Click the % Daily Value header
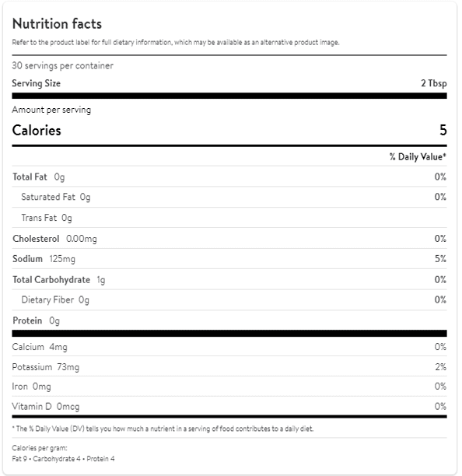 [418, 156]
